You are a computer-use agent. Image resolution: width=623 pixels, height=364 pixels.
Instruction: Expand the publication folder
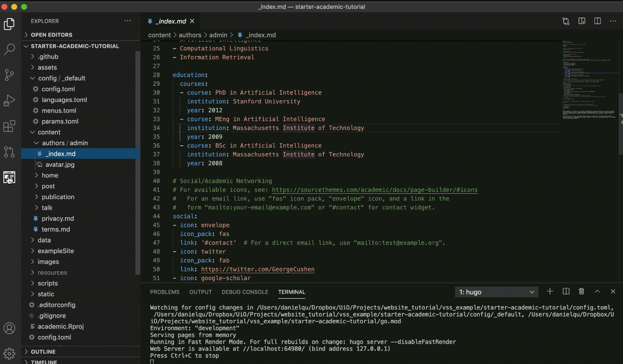coord(58,197)
